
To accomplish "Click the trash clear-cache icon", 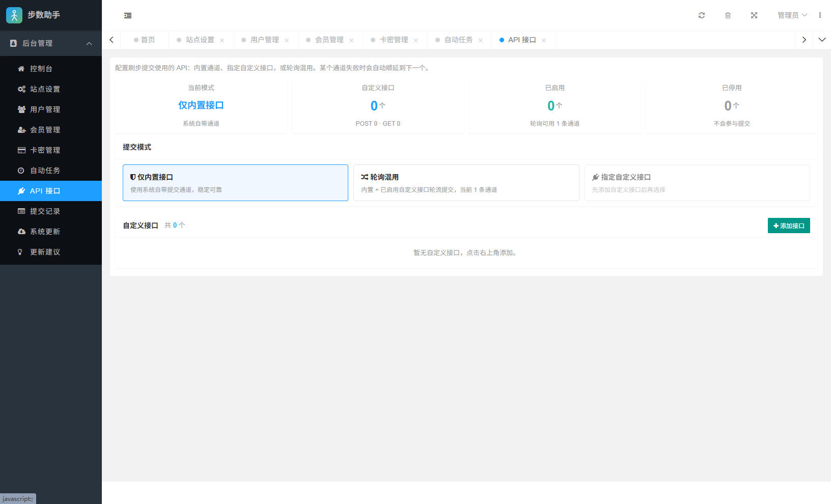I will point(728,15).
